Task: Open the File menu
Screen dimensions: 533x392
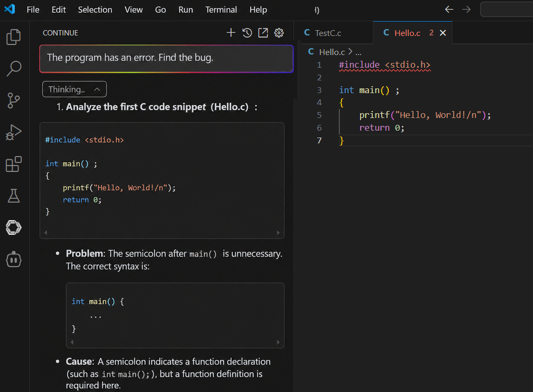Action: coord(33,10)
